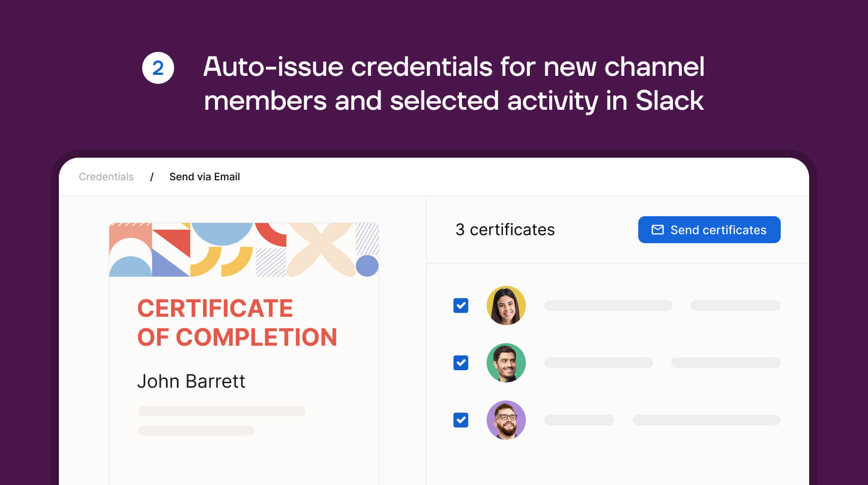The height and width of the screenshot is (485, 868).
Task: Click the Certificate of Completion title
Action: (237, 323)
